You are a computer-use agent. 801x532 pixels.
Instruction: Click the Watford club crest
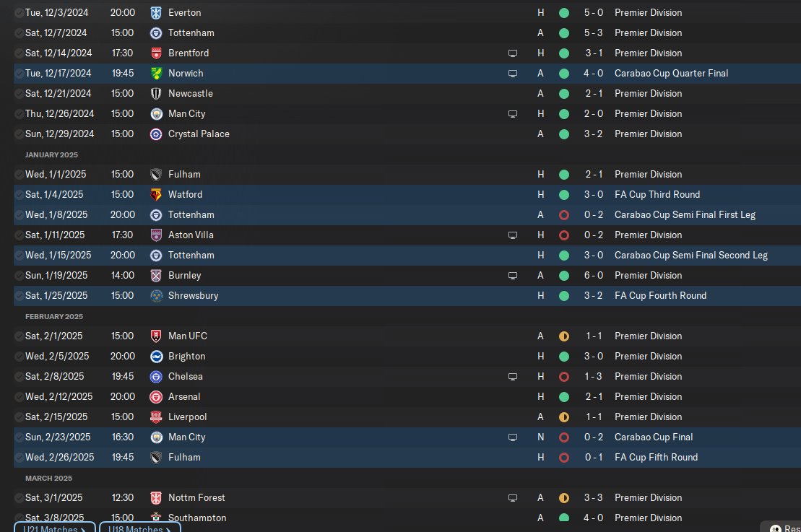156,195
